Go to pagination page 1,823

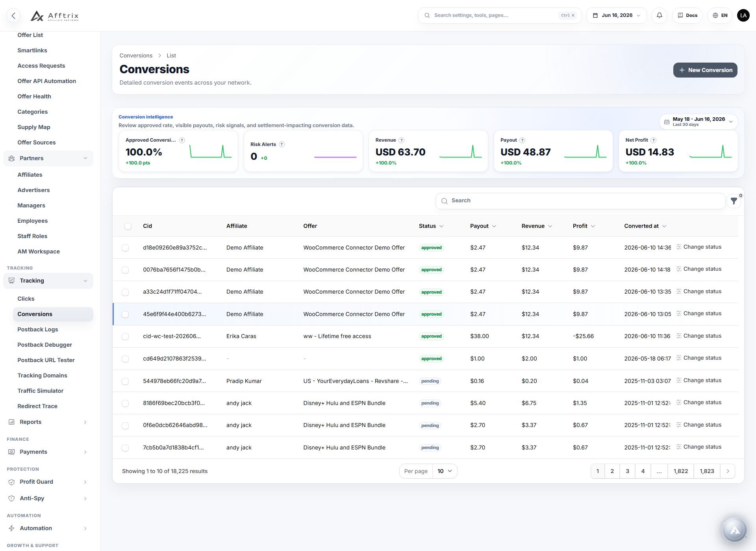point(707,471)
